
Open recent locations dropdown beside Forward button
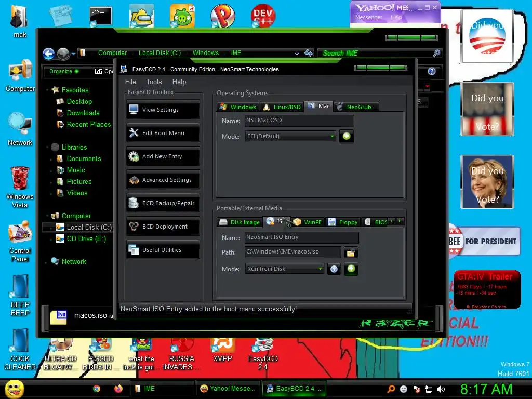(x=73, y=54)
